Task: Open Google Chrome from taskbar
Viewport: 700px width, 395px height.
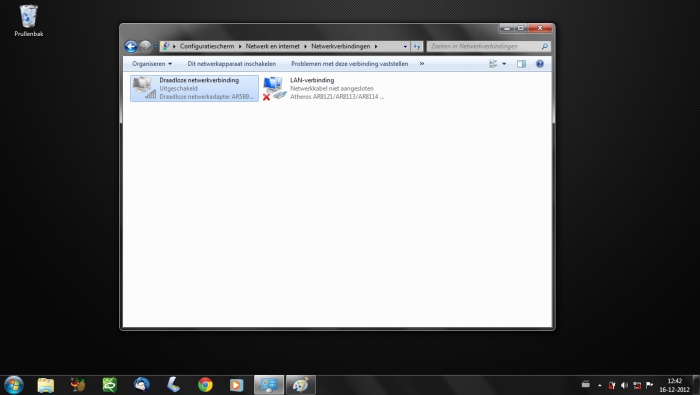Action: pos(205,384)
